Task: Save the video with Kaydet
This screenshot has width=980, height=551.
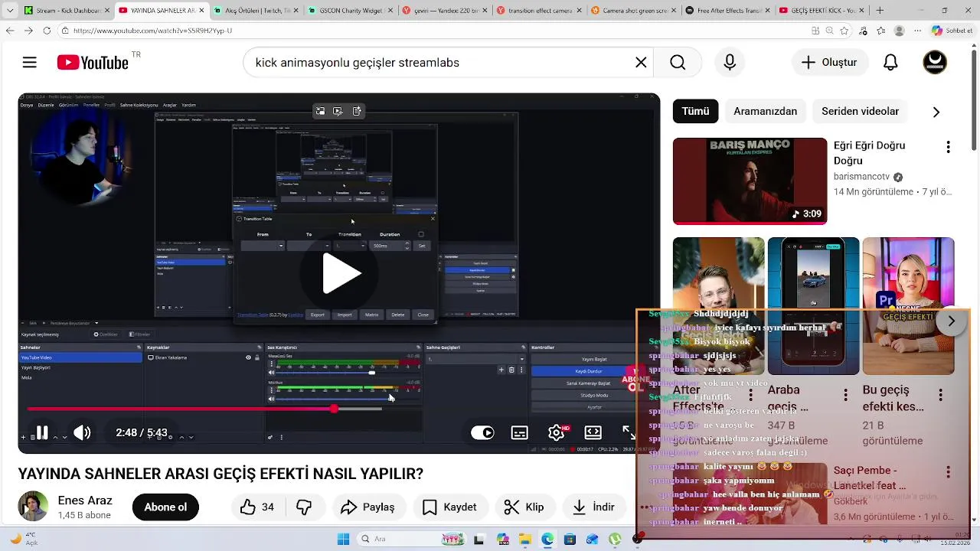Action: (x=449, y=507)
